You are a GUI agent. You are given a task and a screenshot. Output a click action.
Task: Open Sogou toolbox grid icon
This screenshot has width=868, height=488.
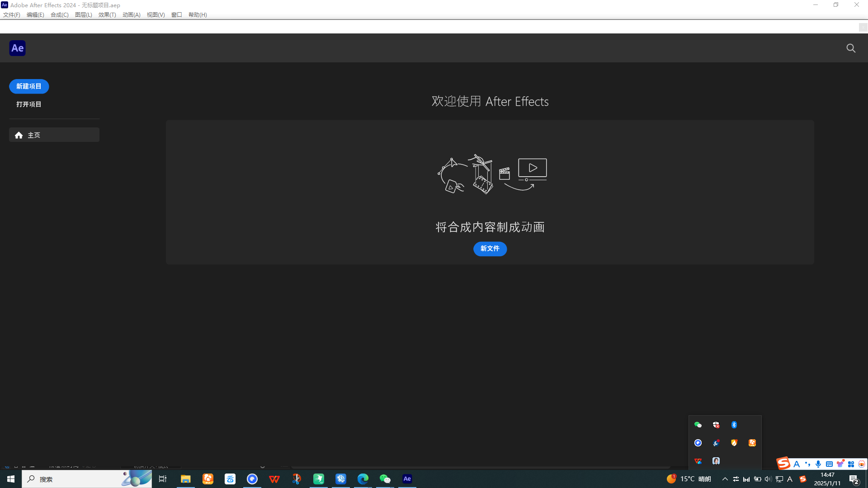click(x=851, y=464)
